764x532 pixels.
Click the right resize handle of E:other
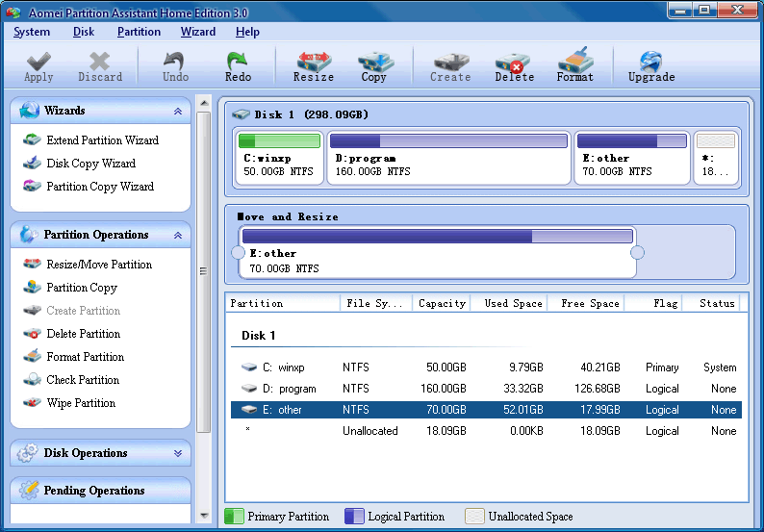click(x=636, y=253)
